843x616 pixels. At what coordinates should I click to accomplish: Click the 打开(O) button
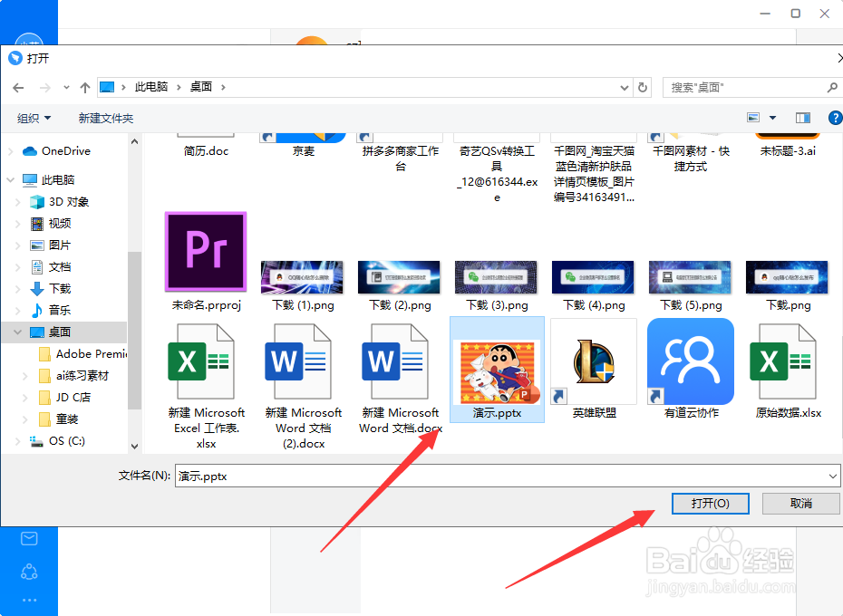(x=711, y=504)
